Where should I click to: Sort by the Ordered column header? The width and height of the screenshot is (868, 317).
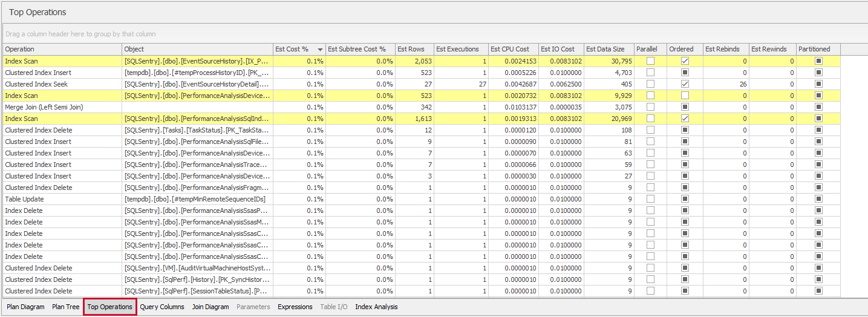tap(685, 49)
